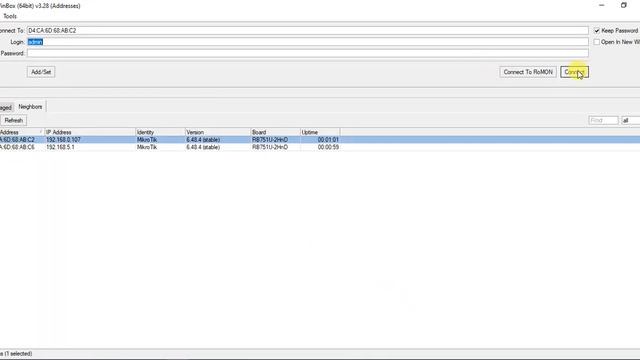640x360 pixels.
Task: Restore down the WinBox window
Action: pyautogui.click(x=624, y=5)
